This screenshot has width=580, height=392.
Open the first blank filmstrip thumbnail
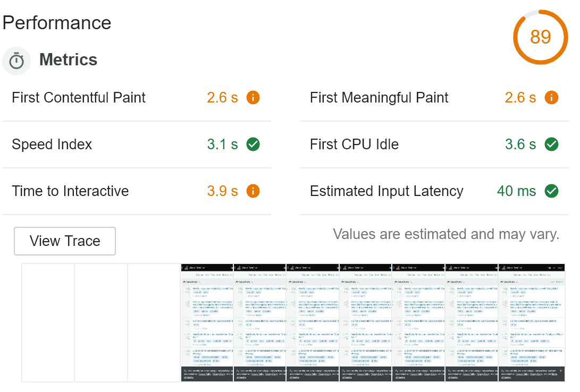(48, 322)
